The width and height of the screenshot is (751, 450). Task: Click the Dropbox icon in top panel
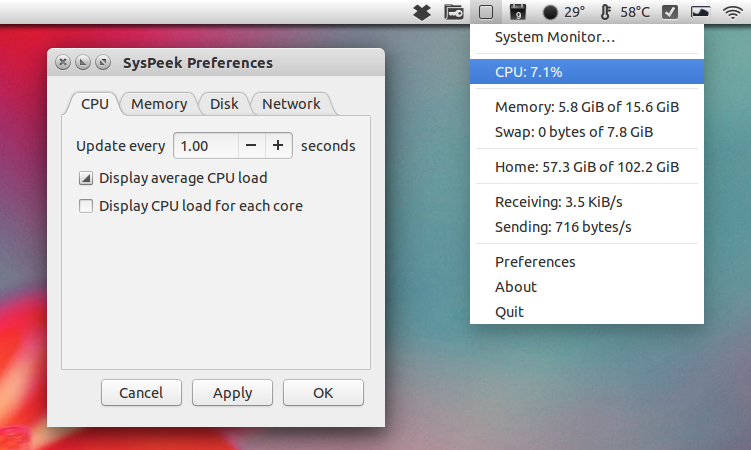[x=422, y=12]
